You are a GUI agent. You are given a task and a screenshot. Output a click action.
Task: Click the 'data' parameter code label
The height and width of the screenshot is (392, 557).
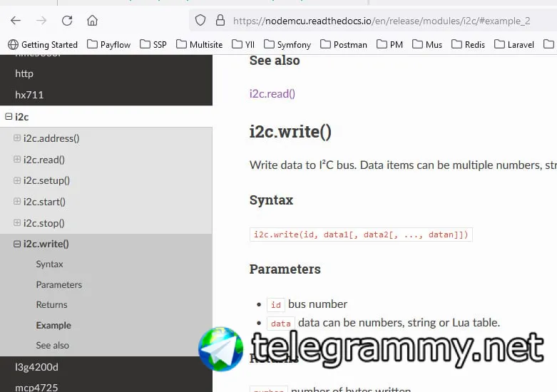click(280, 324)
